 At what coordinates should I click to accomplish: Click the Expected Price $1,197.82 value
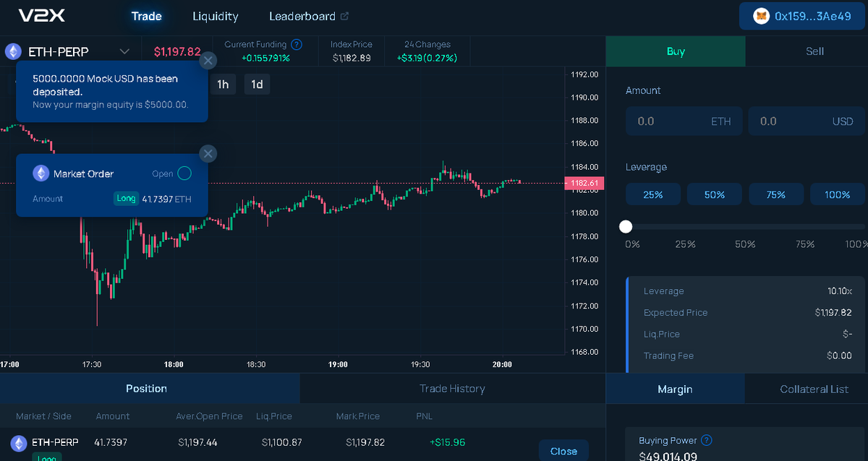(833, 313)
